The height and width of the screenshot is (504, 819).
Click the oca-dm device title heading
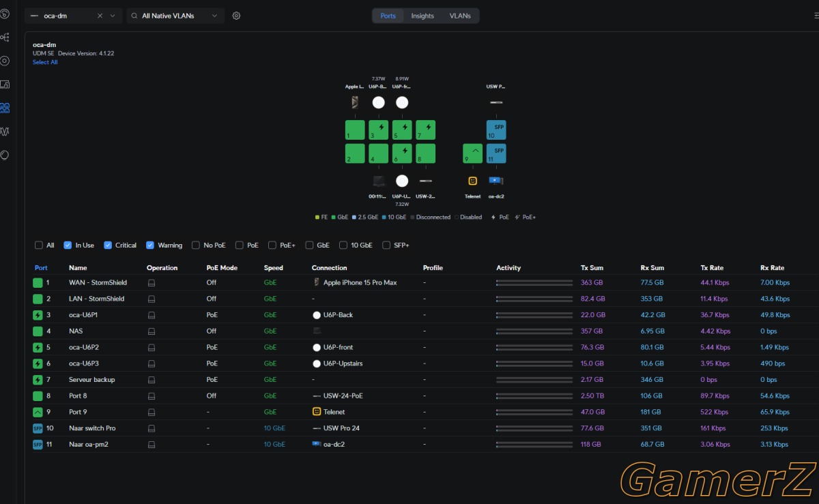[44, 45]
